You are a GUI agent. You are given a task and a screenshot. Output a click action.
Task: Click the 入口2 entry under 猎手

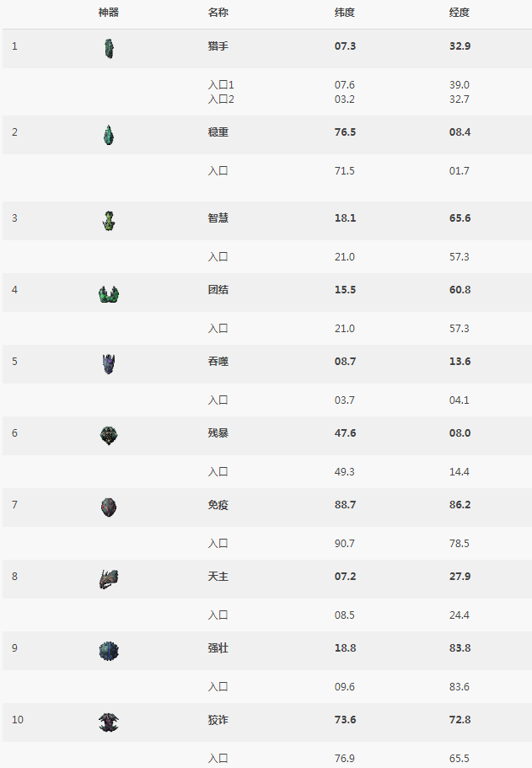[221, 99]
